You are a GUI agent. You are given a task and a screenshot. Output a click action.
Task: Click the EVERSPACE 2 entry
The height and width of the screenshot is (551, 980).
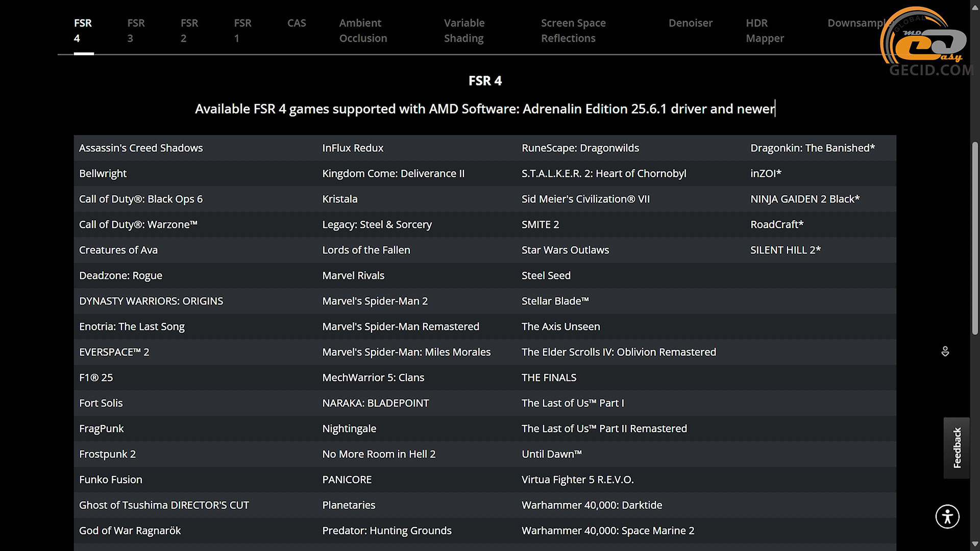pos(114,352)
